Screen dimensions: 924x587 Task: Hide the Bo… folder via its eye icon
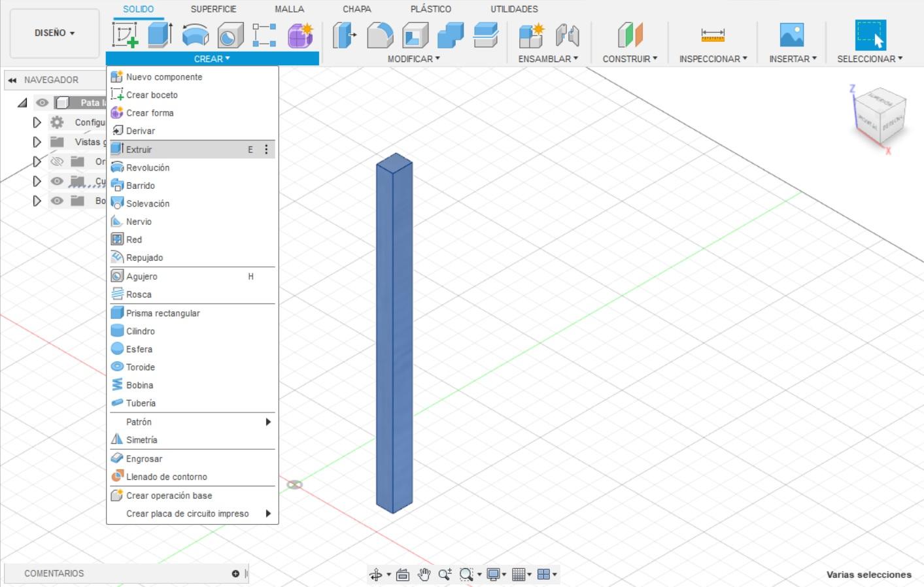coord(58,201)
